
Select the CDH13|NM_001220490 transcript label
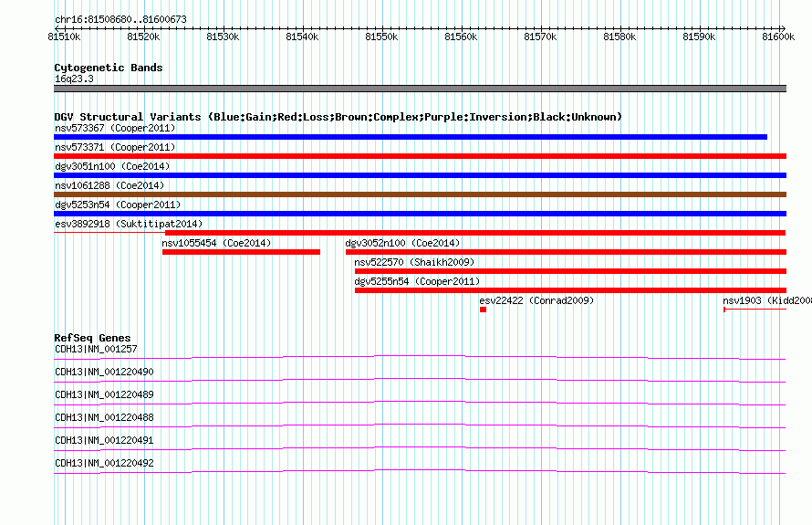104,373
